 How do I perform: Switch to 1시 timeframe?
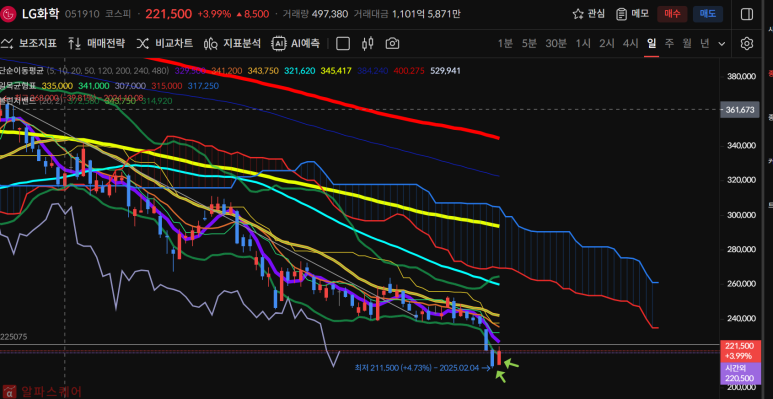pos(583,43)
